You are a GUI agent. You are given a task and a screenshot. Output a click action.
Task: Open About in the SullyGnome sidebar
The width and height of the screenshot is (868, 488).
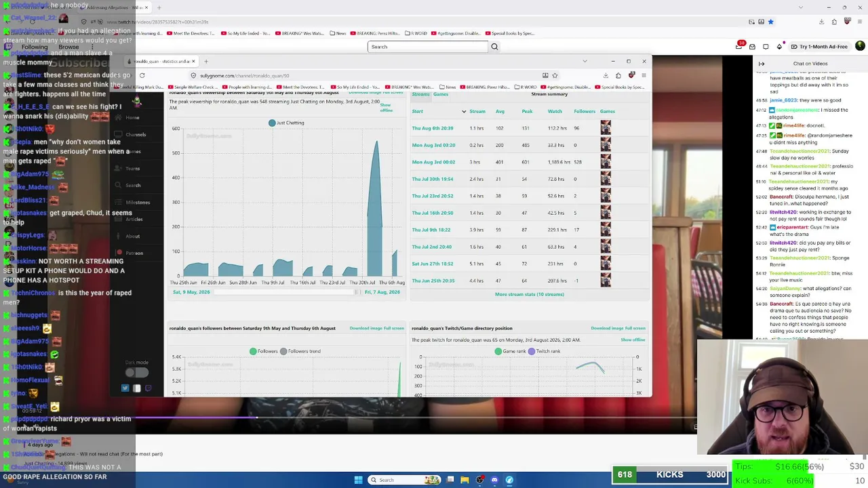(x=132, y=237)
